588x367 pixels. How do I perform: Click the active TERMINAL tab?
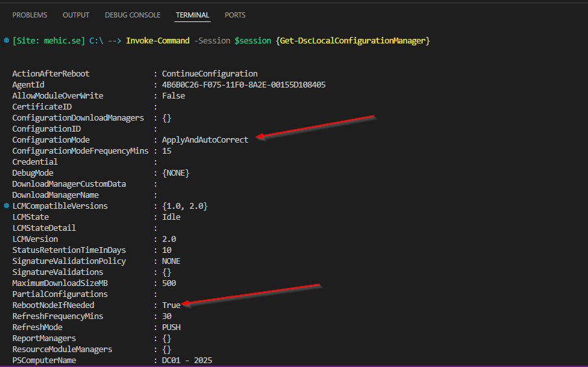click(x=193, y=15)
